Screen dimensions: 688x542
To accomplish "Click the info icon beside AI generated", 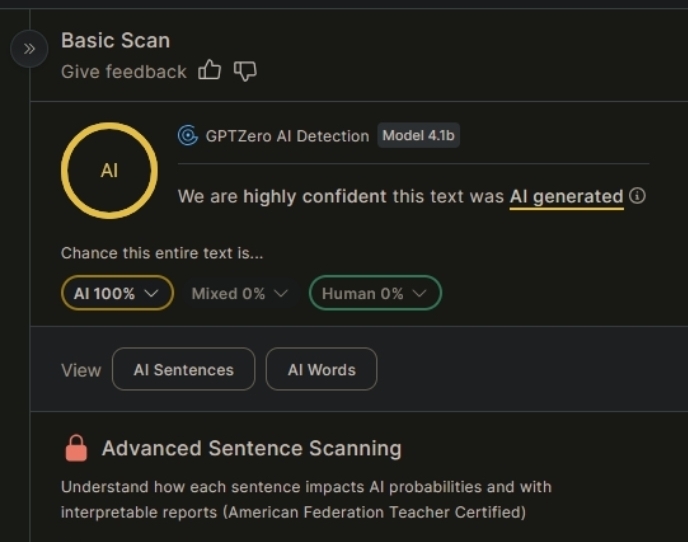I will pos(638,196).
